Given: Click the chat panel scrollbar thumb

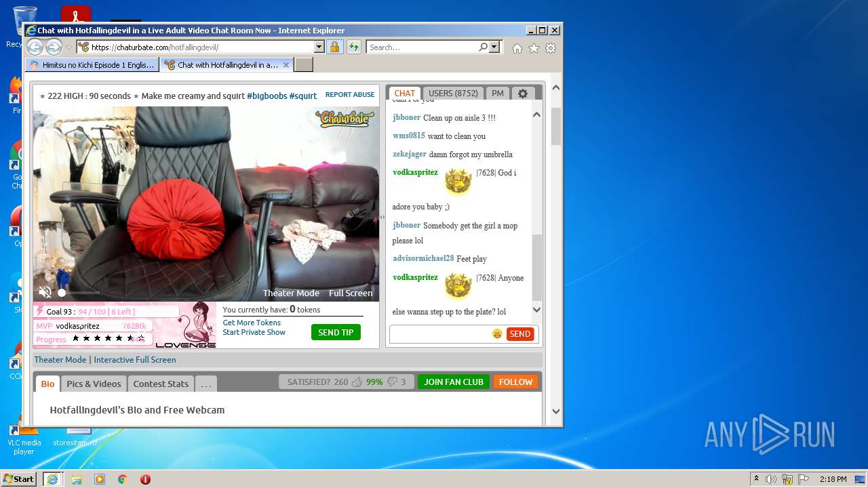Looking at the screenshot, I should click(x=537, y=267).
